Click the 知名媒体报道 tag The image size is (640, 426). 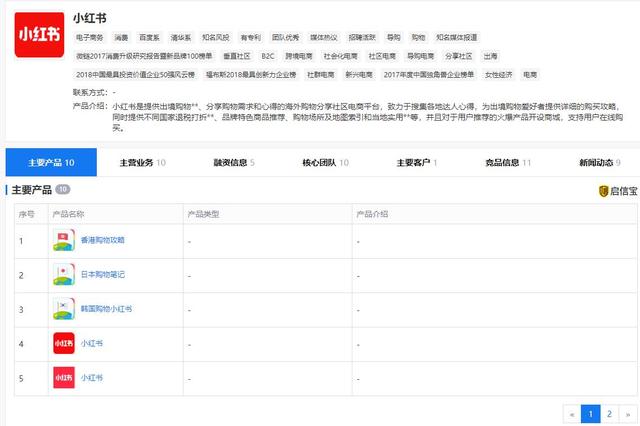tap(456, 38)
